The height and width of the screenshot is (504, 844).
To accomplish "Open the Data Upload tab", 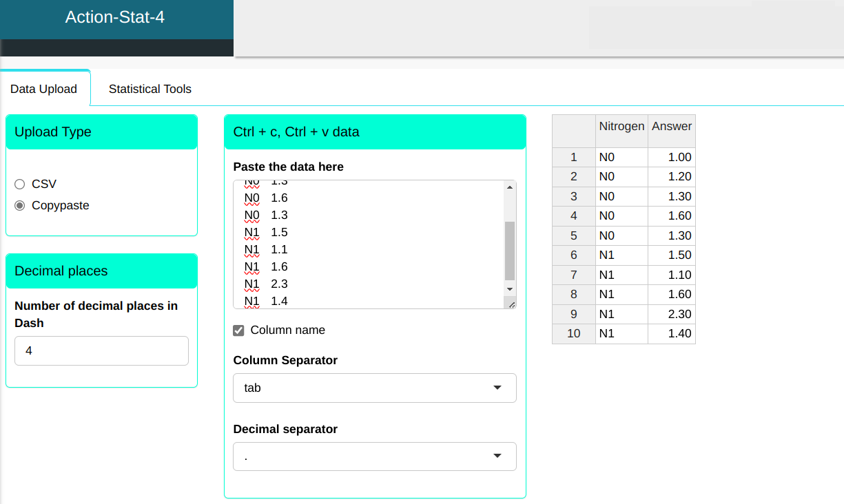I will pyautogui.click(x=43, y=89).
